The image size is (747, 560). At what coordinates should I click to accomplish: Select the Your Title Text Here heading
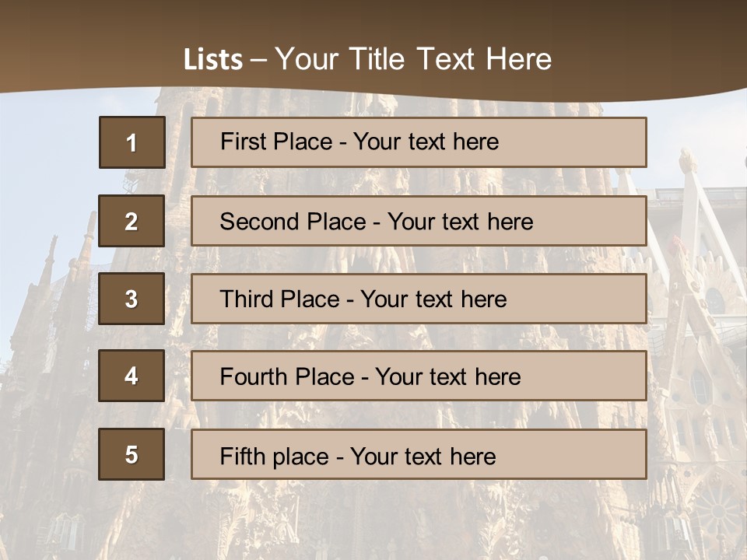point(413,59)
